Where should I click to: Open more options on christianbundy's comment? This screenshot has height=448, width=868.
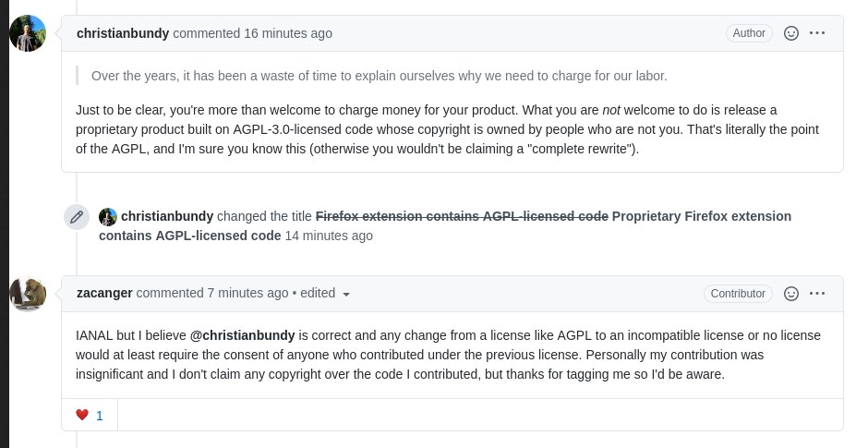tap(817, 33)
